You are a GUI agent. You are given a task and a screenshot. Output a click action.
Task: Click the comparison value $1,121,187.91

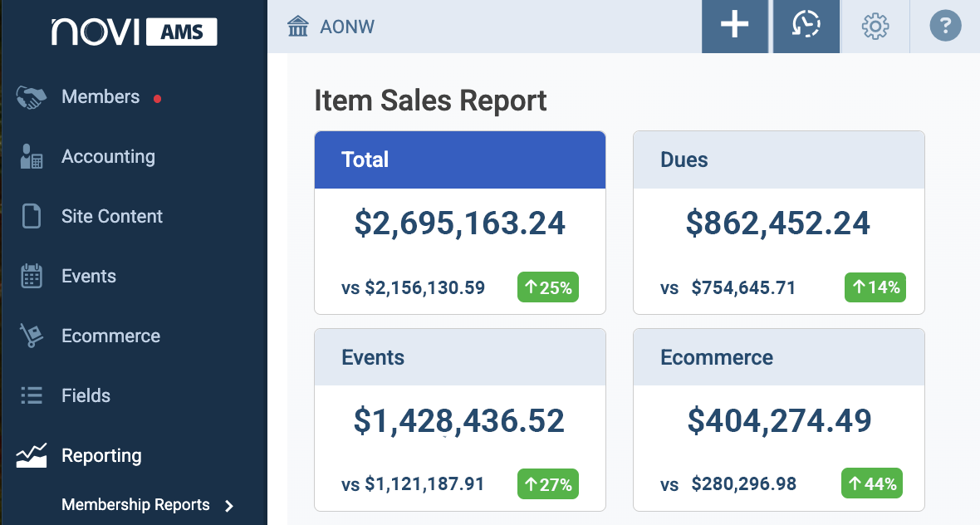coord(425,483)
